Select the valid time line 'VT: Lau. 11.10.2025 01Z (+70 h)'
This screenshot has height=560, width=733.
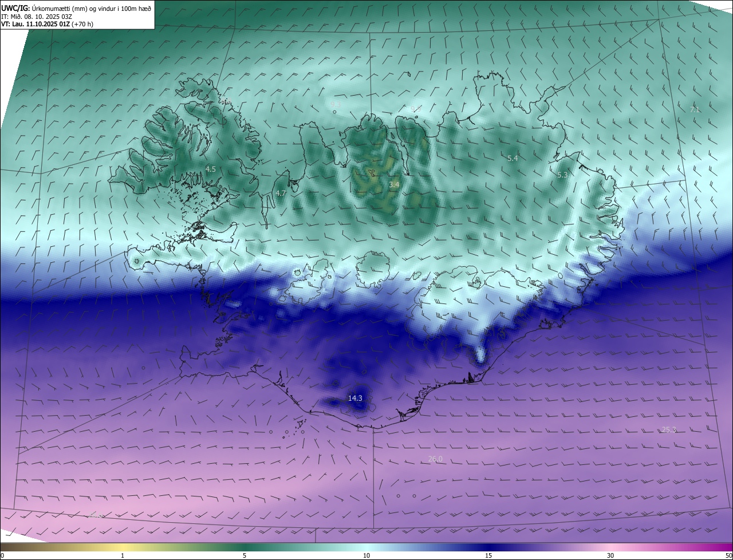point(48,24)
